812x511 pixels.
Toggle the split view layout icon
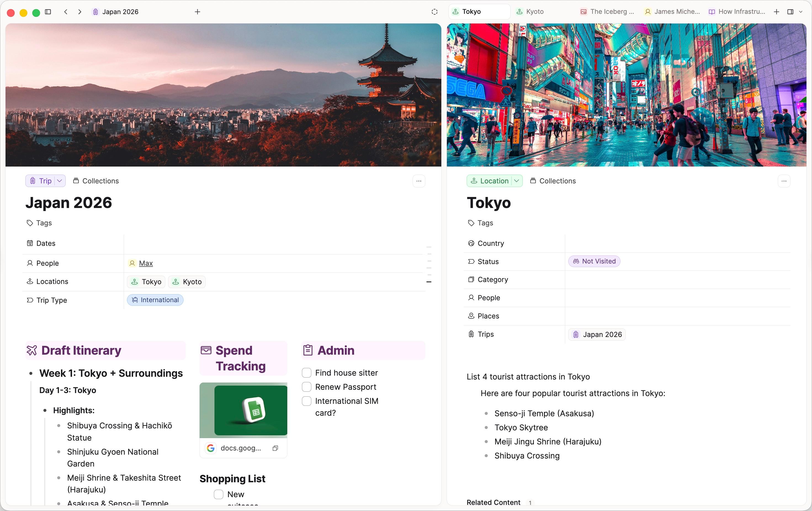[790, 12]
